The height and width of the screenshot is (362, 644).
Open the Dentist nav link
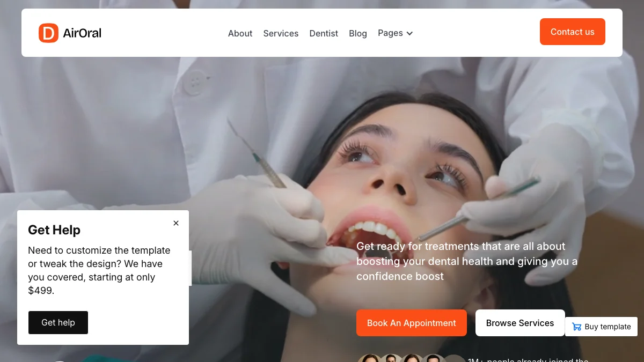[x=324, y=33]
